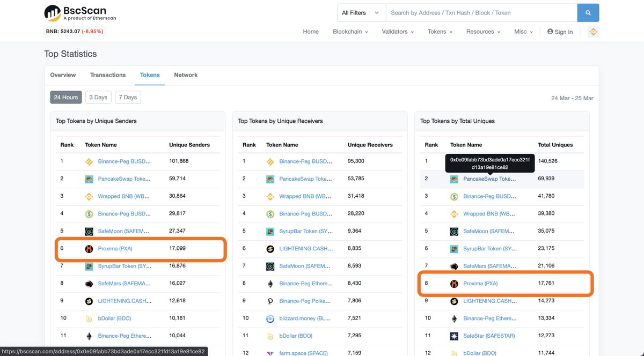Open bDollar (BDO) in Unique Senders
Screen dimensions: 644x356
[114, 318]
